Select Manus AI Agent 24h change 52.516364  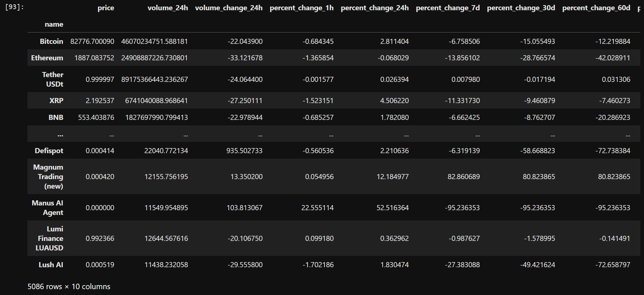click(x=393, y=208)
